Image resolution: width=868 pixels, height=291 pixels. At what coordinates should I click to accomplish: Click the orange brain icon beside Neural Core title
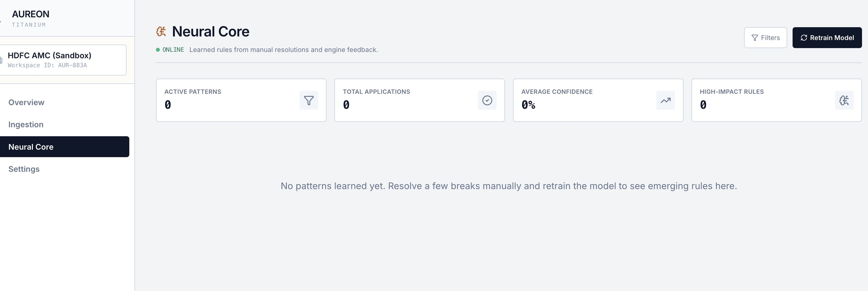(x=161, y=31)
